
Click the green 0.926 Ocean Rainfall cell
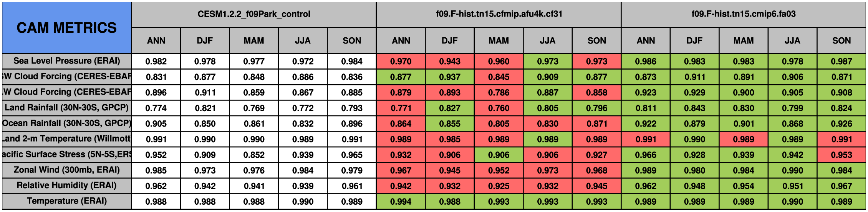pyautogui.click(x=841, y=124)
